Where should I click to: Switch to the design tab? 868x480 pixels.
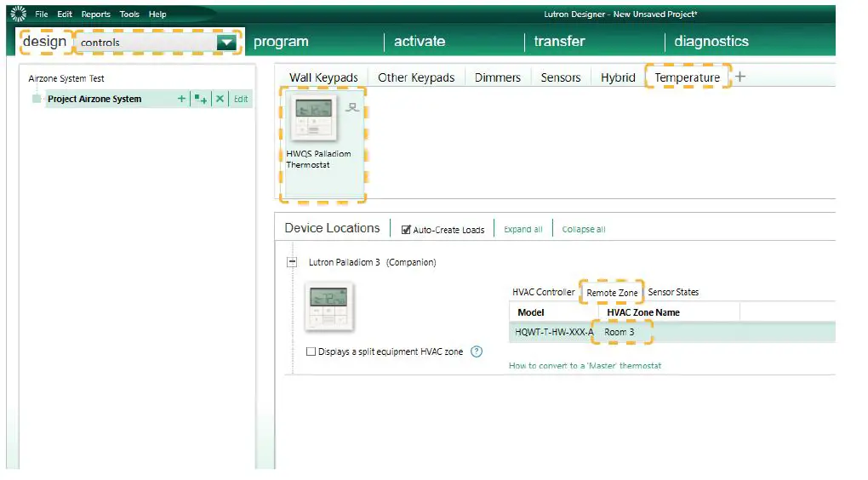[x=45, y=42]
